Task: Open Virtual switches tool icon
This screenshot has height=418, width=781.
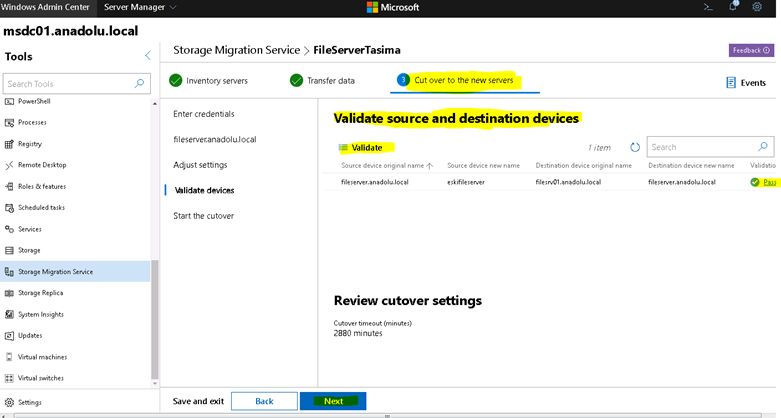Action: click(x=9, y=378)
